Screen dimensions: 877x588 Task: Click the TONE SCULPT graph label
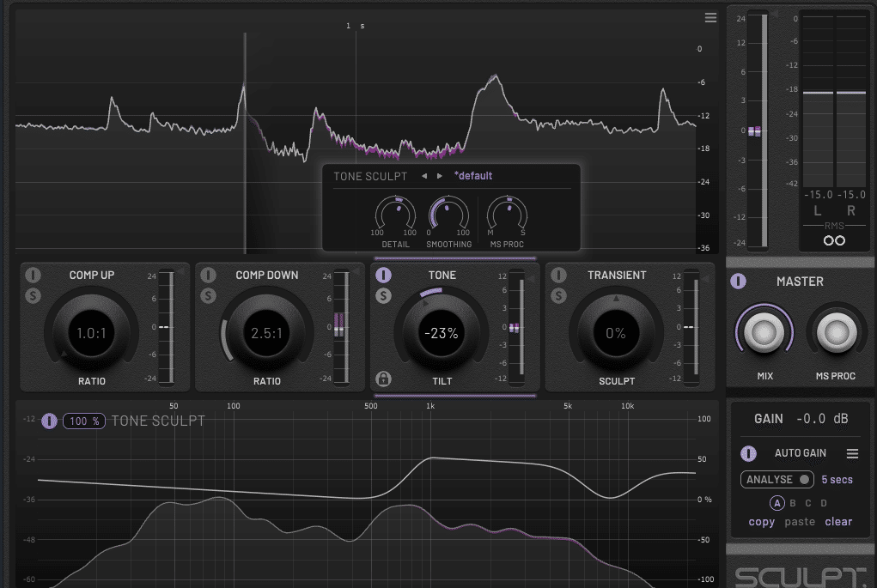tap(158, 421)
